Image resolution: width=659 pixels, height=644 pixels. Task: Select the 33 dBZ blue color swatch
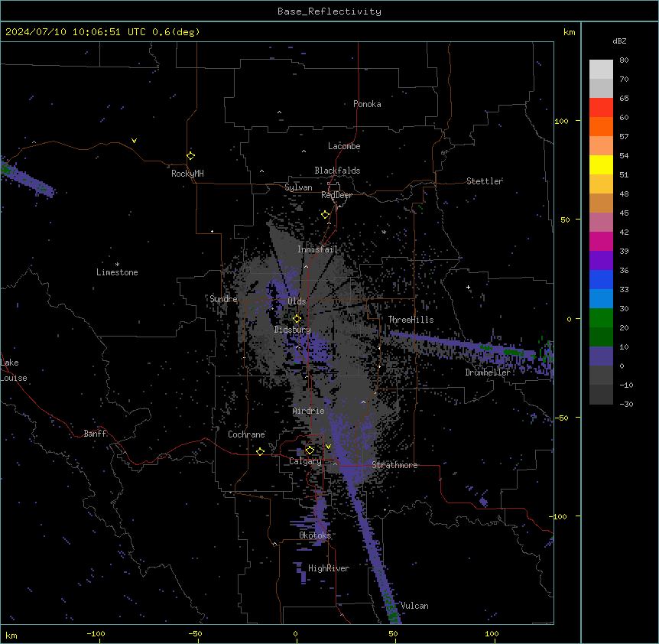(601, 298)
